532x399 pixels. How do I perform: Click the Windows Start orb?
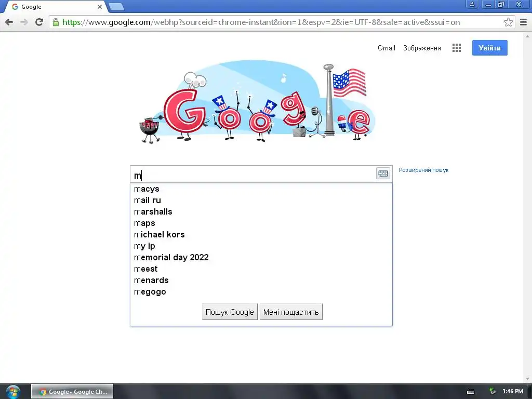[13, 392]
